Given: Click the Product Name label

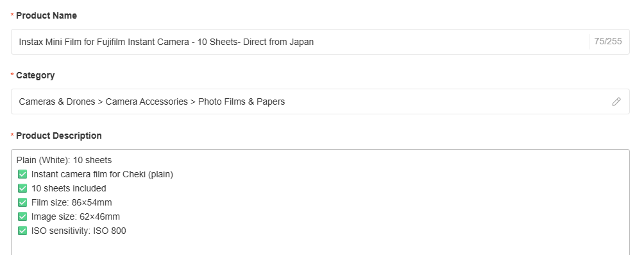Looking at the screenshot, I should coord(46,15).
